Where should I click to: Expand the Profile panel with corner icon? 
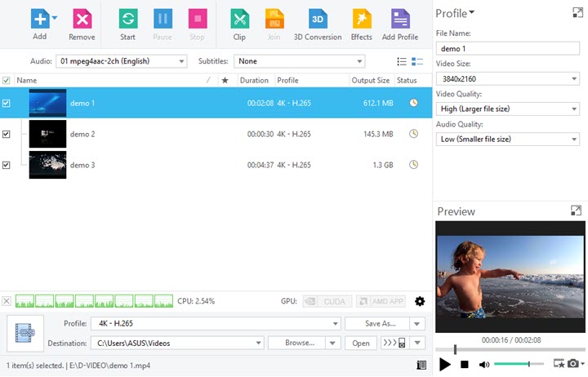coord(578,13)
